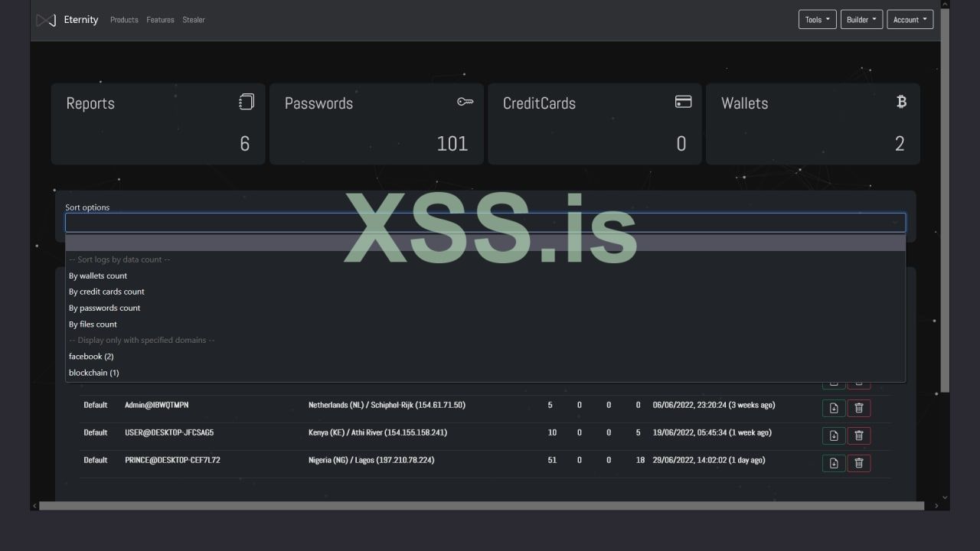Click the USER@DESKTOP-JFCSAG5 username cell
Viewport: 980px width, 551px height.
[169, 432]
